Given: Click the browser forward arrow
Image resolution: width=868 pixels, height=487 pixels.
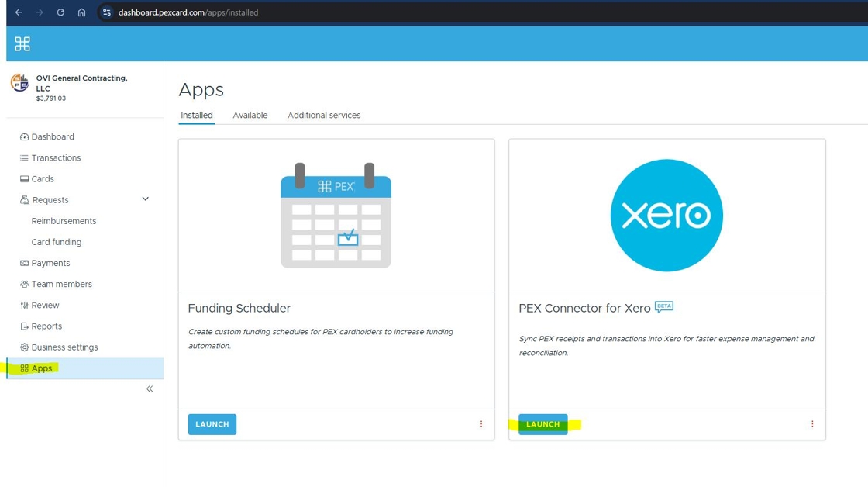Looking at the screenshot, I should [40, 12].
